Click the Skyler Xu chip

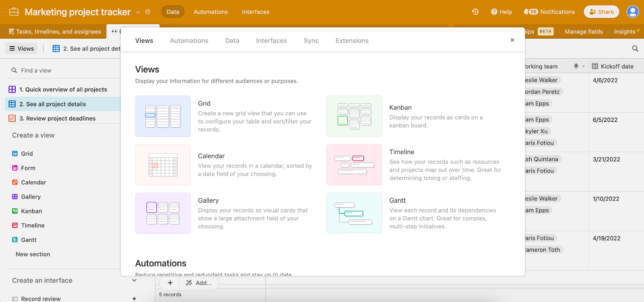pyautogui.click(x=538, y=131)
